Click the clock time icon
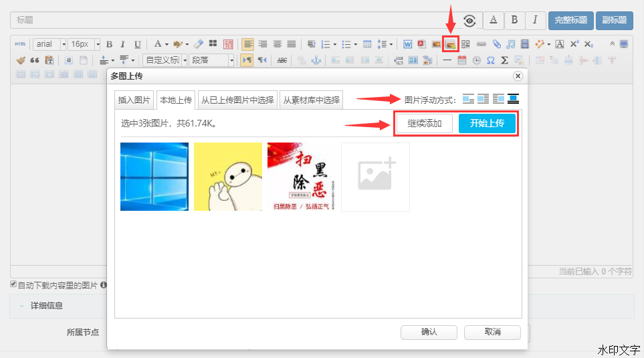The height and width of the screenshot is (358, 644). click(476, 60)
